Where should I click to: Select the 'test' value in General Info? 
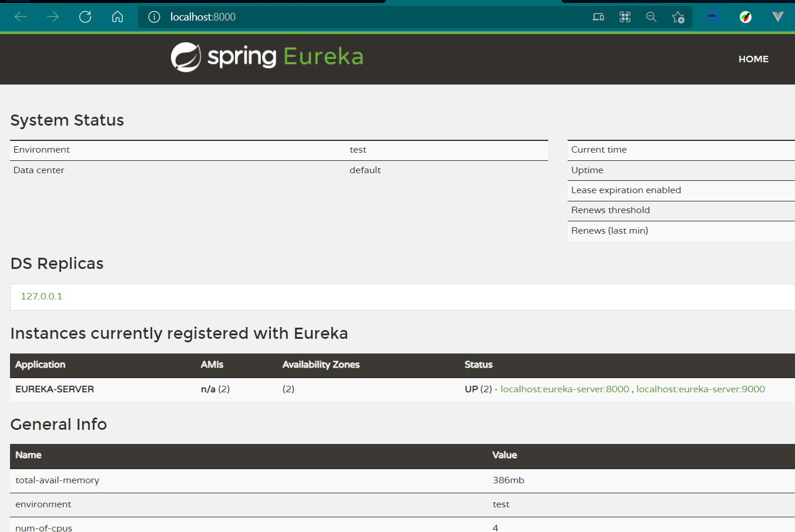(501, 504)
